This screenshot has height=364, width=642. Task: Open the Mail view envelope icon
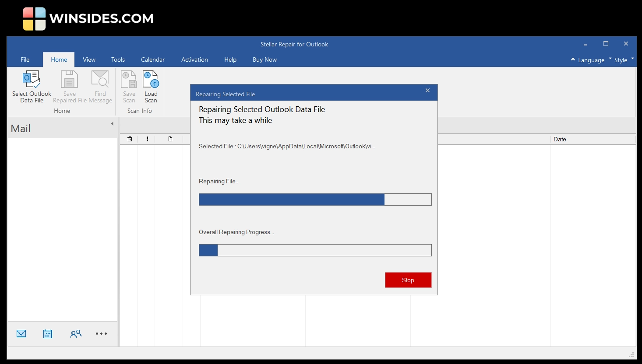pyautogui.click(x=21, y=334)
